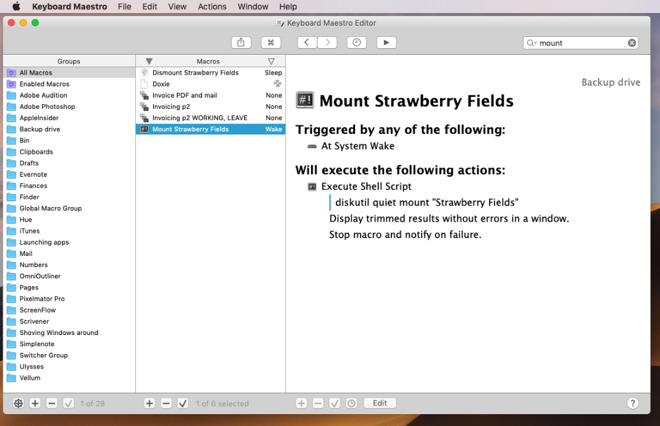This screenshot has width=660, height=426.
Task: Add a new macro with plus
Action: [x=149, y=403]
